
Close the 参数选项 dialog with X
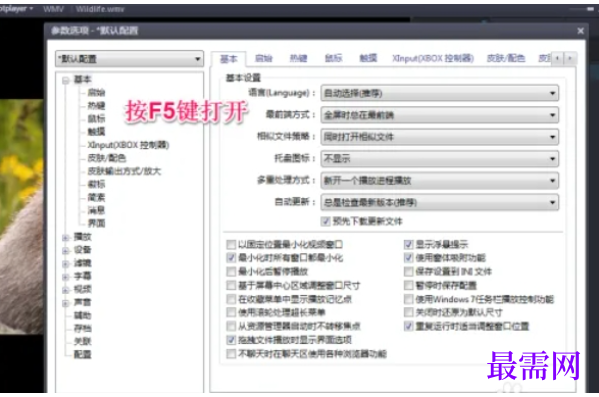click(x=580, y=31)
